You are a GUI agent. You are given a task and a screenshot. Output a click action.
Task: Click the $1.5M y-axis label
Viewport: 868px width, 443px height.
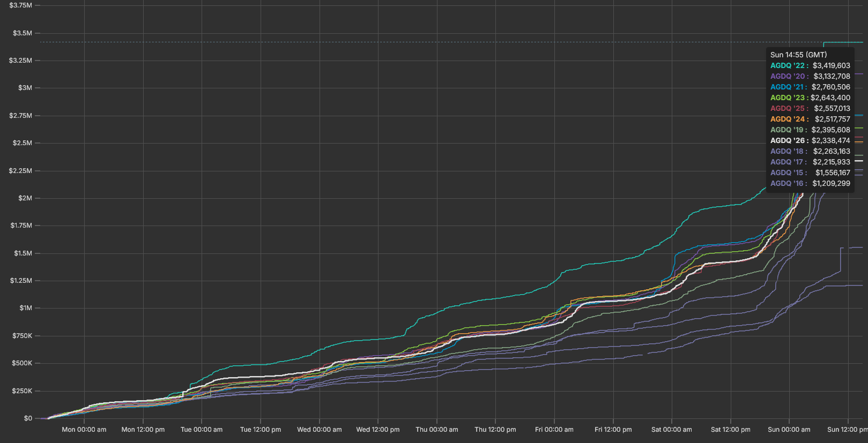point(23,253)
